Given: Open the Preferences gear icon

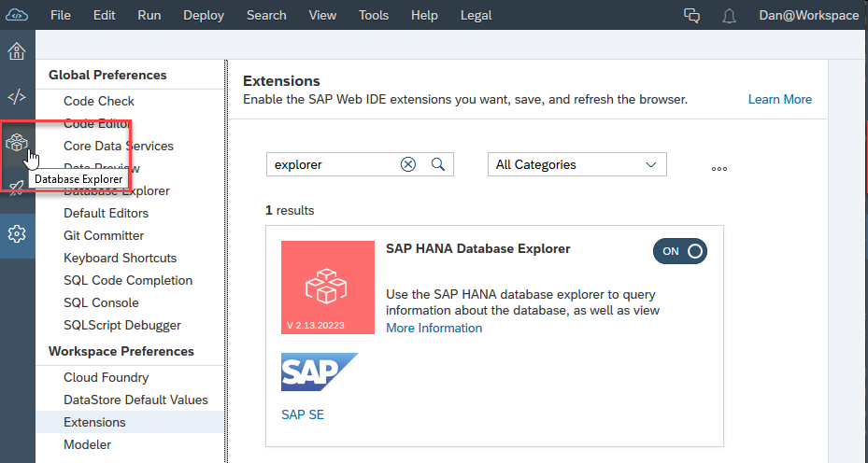Looking at the screenshot, I should tap(17, 233).
